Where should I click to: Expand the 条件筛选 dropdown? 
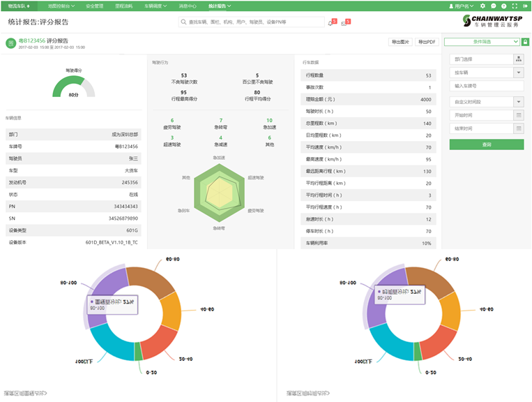(x=482, y=42)
